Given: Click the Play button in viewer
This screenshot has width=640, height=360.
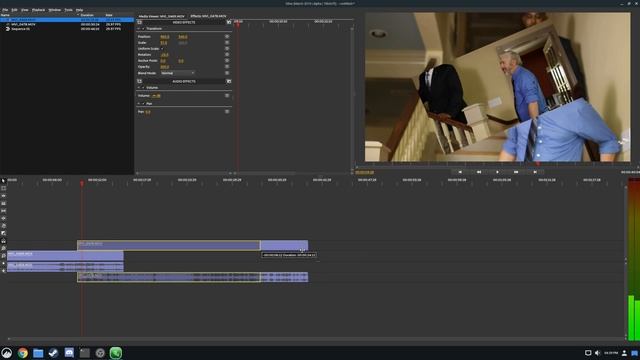Looking at the screenshot, I should tap(497, 172).
